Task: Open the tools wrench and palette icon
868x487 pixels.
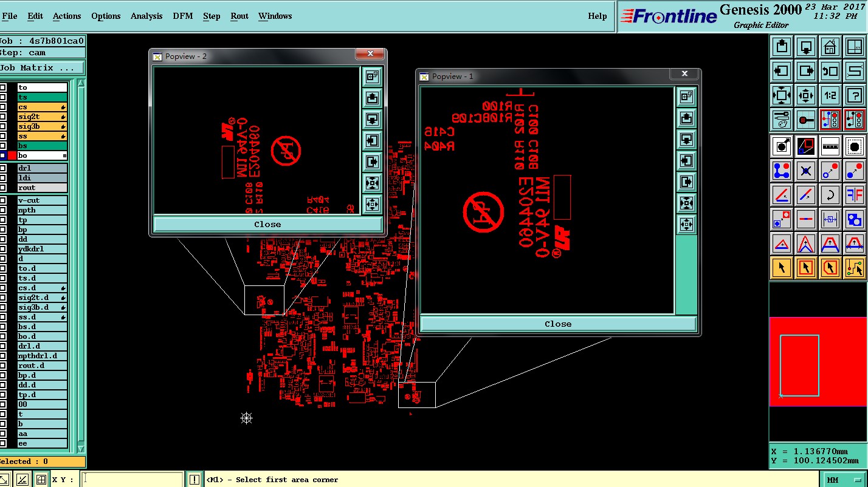Action: coord(781,120)
